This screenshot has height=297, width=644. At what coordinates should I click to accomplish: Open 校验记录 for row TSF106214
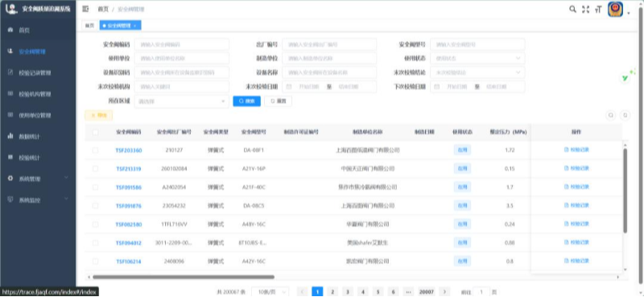coord(576,261)
